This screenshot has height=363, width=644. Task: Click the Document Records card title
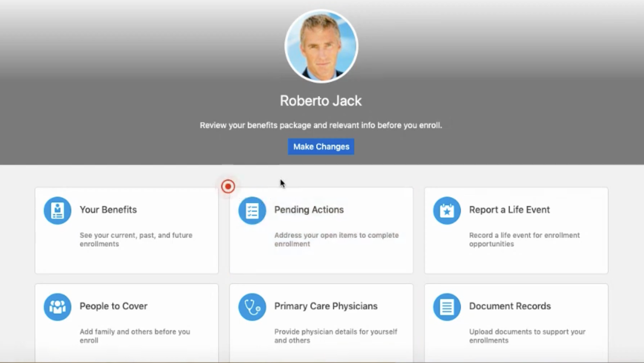(510, 306)
